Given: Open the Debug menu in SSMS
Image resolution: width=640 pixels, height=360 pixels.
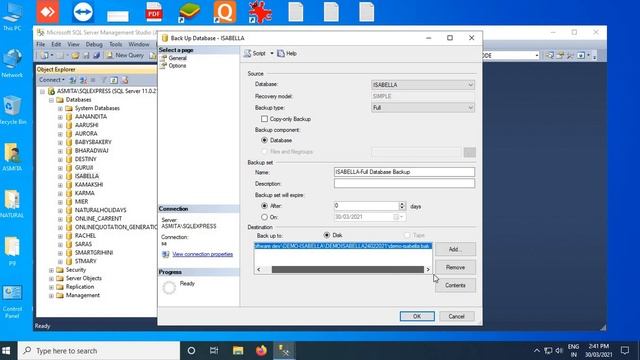Looking at the screenshot, I should click(x=94, y=44).
